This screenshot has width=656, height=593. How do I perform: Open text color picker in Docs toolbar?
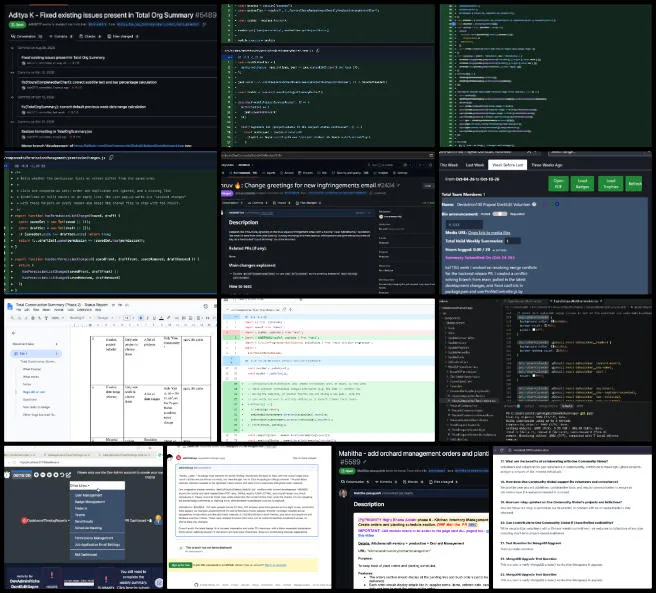tap(161, 318)
